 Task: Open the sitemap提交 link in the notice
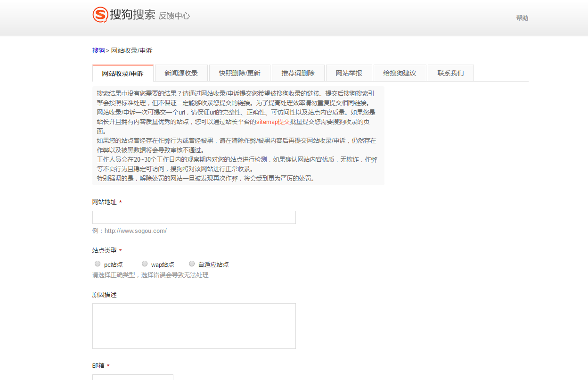273,122
